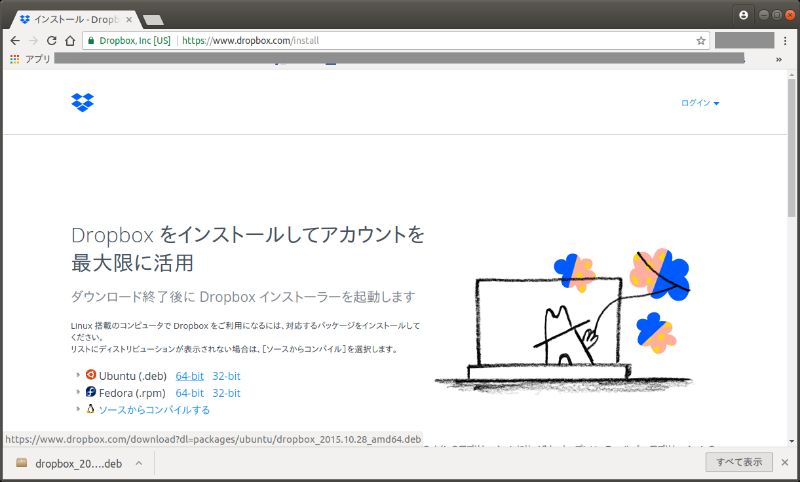This screenshot has width=800, height=482.
Task: Click the package icon on the download item
Action: [21, 463]
